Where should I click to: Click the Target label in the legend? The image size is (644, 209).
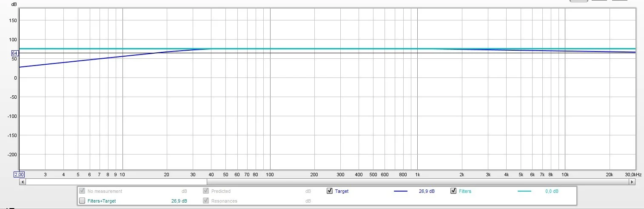(342, 192)
